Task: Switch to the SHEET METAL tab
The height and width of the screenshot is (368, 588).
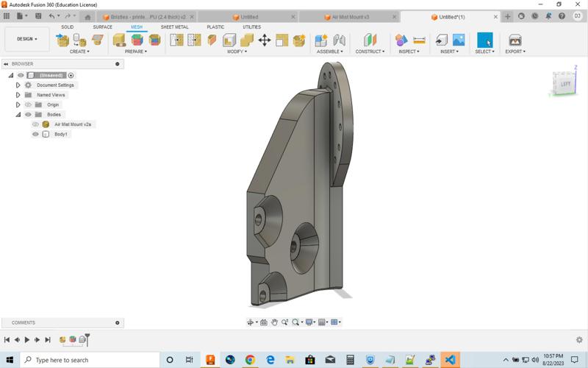Action: pyautogui.click(x=174, y=27)
